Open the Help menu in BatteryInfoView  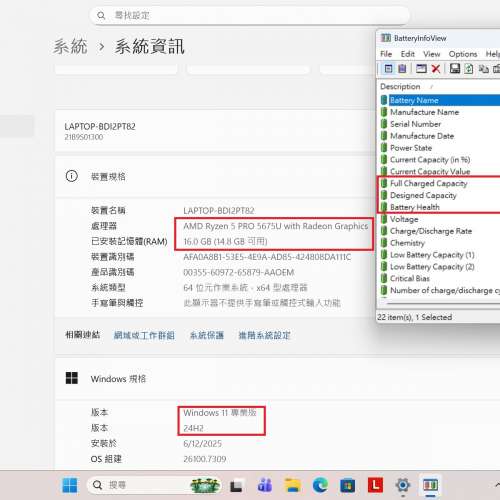pyautogui.click(x=493, y=54)
